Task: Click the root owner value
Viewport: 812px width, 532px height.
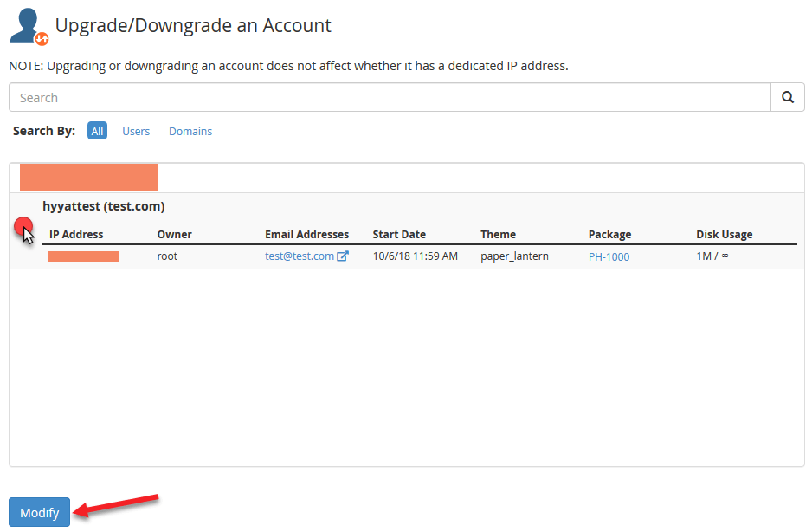Action: (167, 256)
